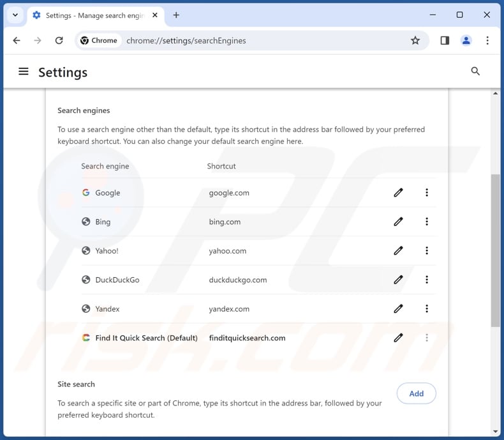504x440 pixels.
Task: Open the Chrome side panel
Action: (445, 40)
